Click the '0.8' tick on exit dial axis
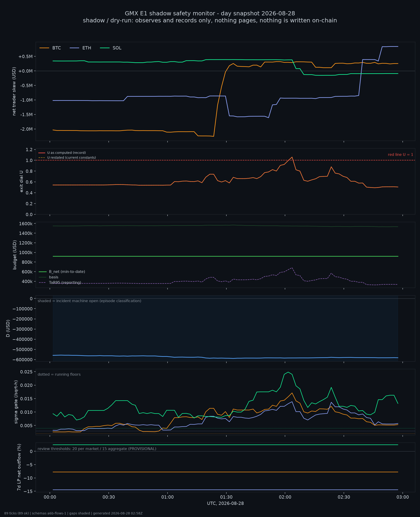The image size is (420, 517). pos(29,171)
